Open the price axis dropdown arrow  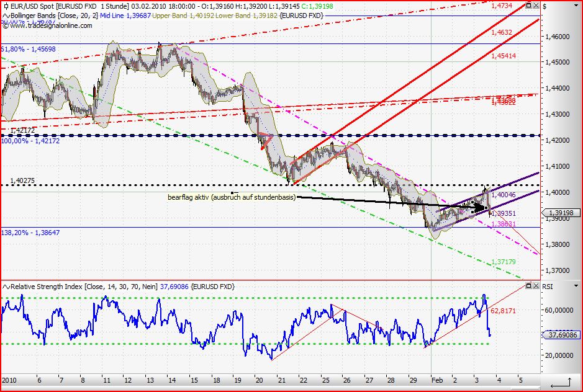click(x=576, y=6)
